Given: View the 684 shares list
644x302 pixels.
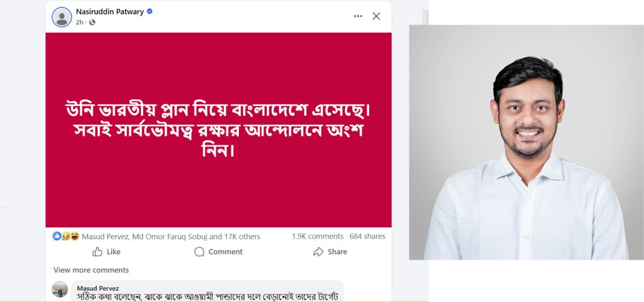Looking at the screenshot, I should (x=367, y=237).
